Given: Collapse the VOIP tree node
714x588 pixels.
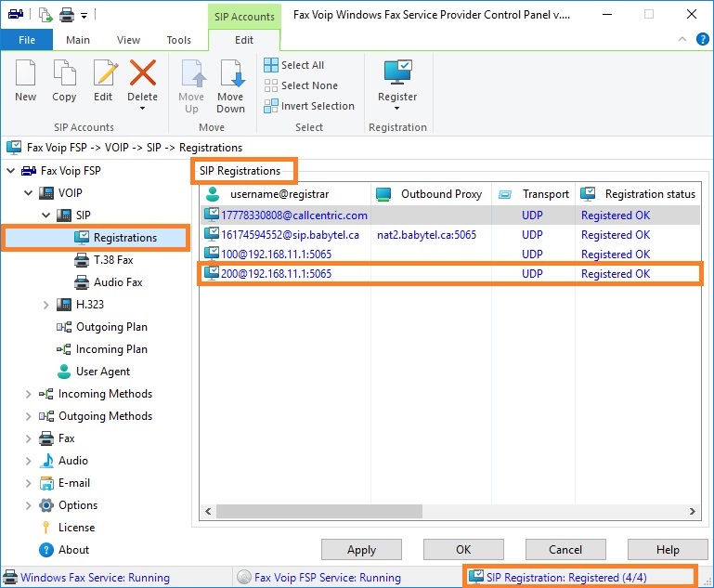Looking at the screenshot, I should (29, 193).
